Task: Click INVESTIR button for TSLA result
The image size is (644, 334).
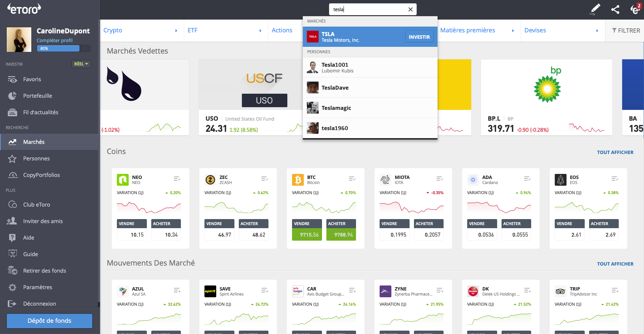Action: (x=419, y=37)
